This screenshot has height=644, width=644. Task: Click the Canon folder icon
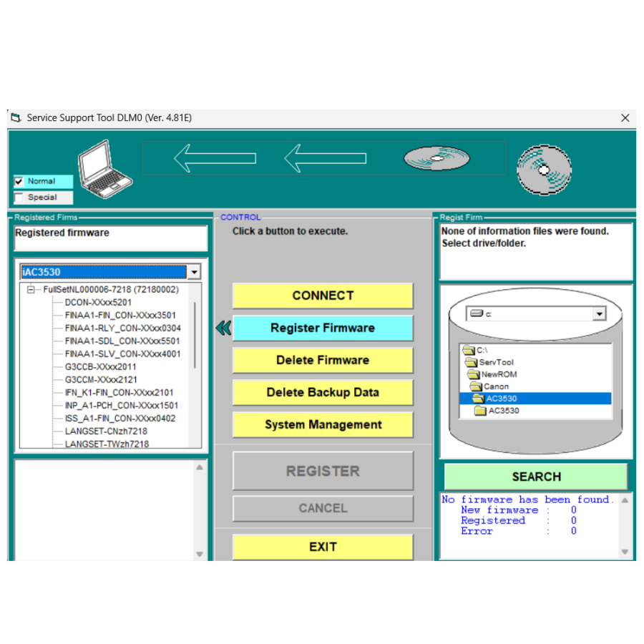476,386
